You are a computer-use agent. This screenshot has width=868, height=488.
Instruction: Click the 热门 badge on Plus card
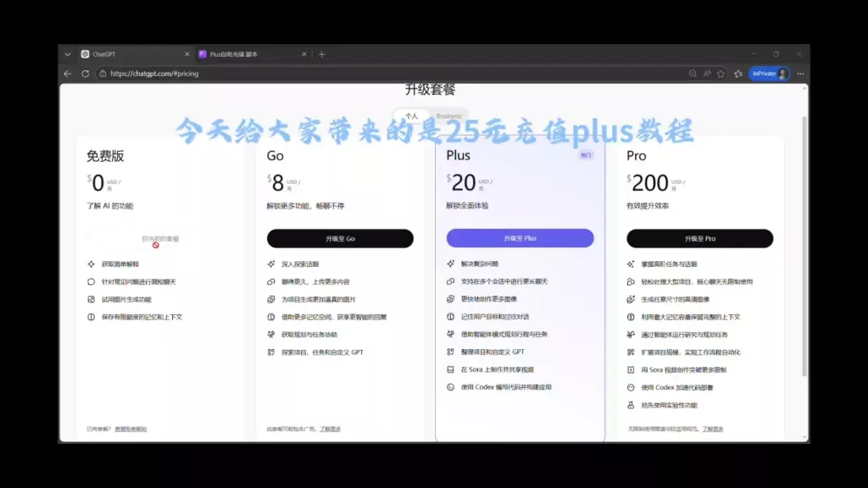(586, 156)
